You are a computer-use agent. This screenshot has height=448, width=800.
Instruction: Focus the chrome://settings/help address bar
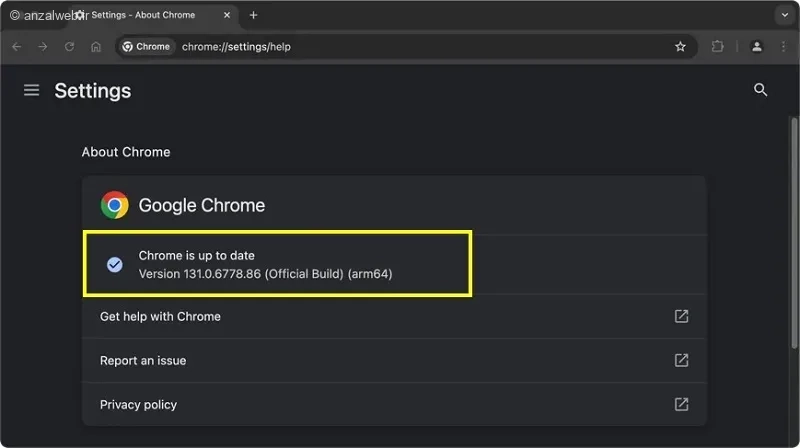point(406,47)
